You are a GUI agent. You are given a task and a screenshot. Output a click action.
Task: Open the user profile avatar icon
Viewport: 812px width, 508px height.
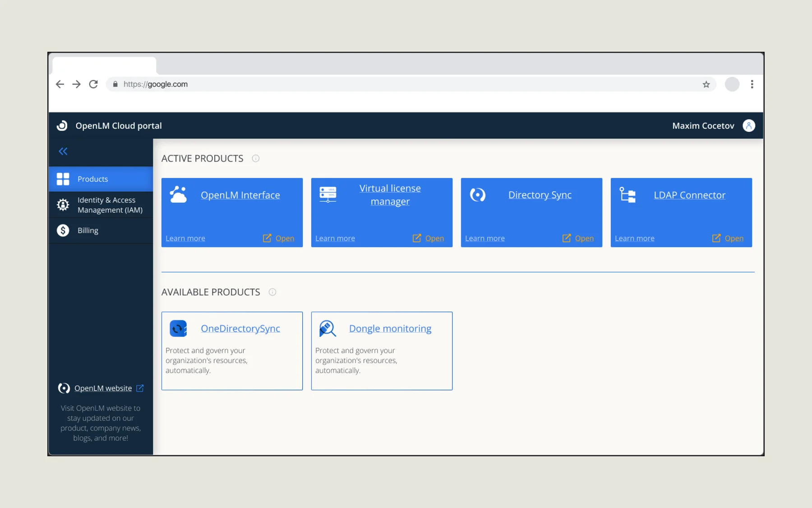749,126
